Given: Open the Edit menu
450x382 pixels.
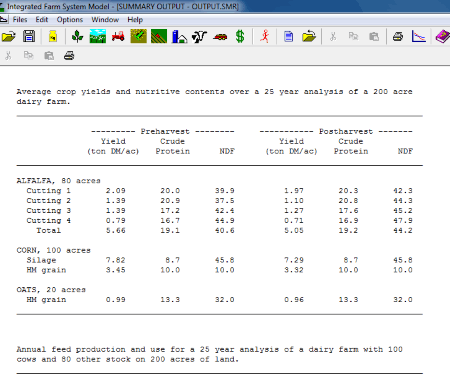Looking at the screenshot, I should point(42,20).
